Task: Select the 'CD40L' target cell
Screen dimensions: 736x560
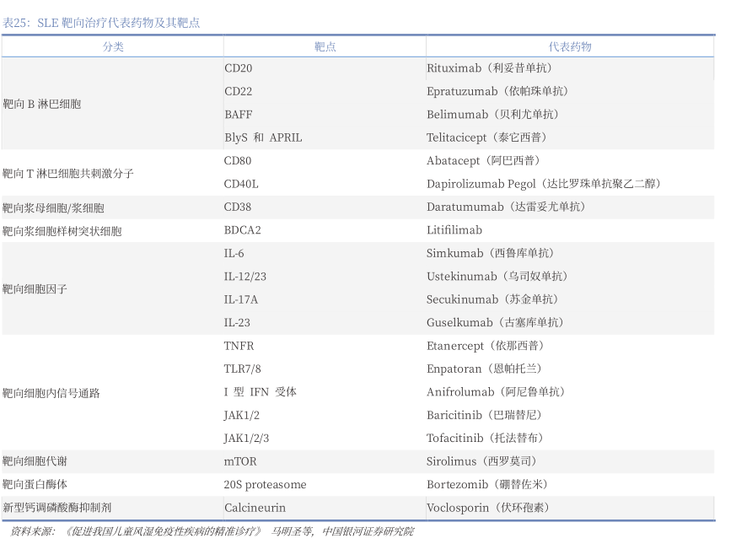Action: click(x=241, y=184)
